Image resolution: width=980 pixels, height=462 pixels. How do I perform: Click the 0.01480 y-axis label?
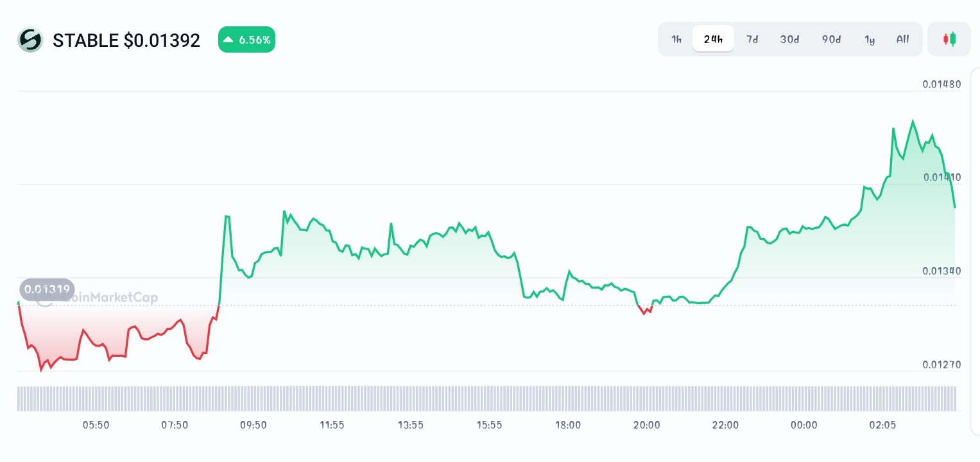pos(941,84)
